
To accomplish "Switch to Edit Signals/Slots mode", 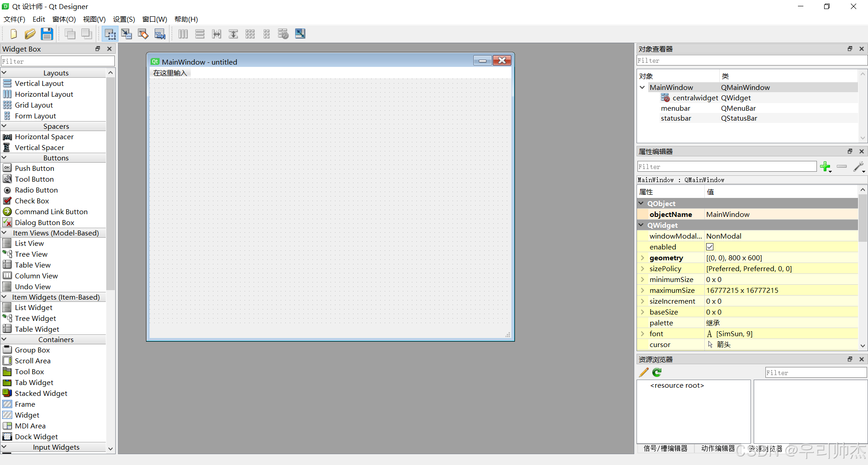I will [127, 33].
